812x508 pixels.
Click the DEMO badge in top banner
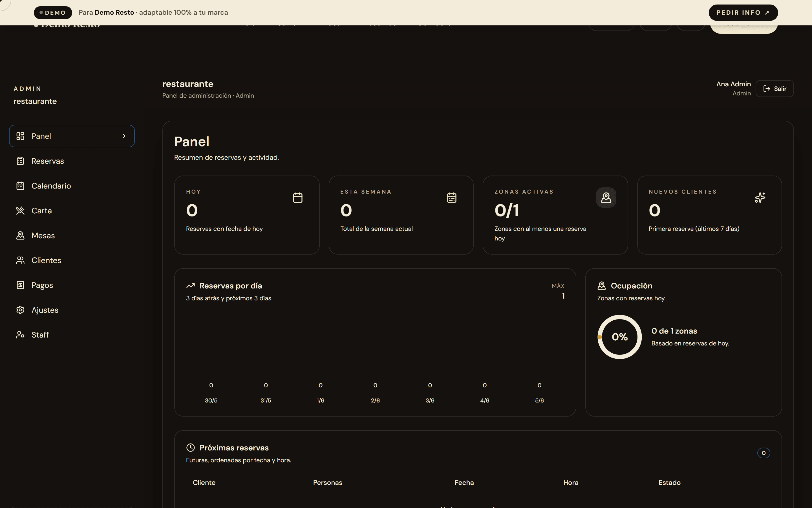click(x=53, y=12)
